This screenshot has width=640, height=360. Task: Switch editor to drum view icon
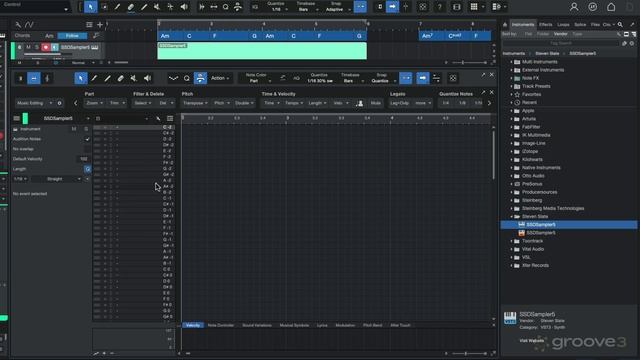pyautogui.click(x=20, y=78)
